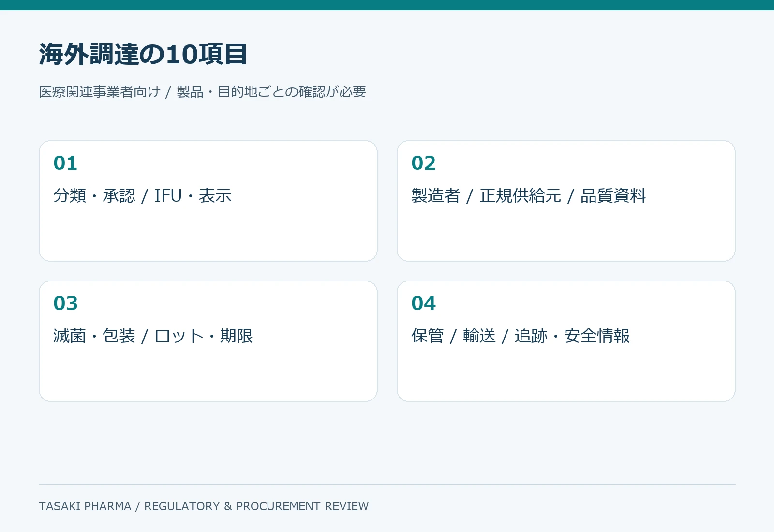Select the text 滅菌・包装 / ロット・期限
The width and height of the screenshot is (774, 532).
[153, 336]
